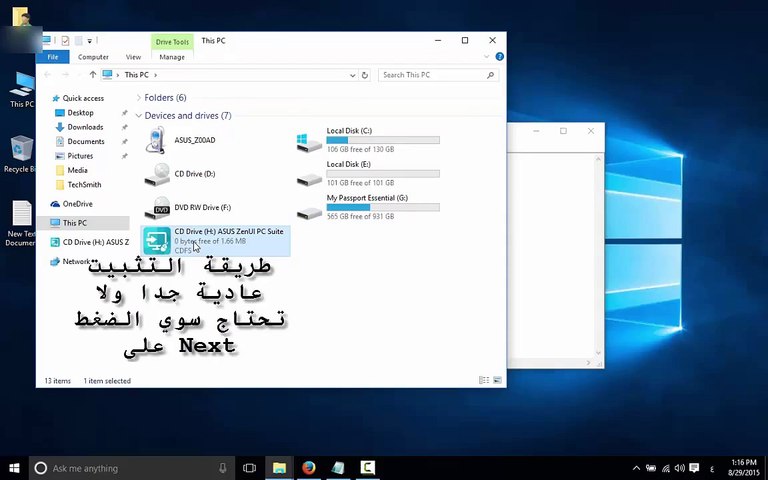Show hidden system tray icons
The width and height of the screenshot is (768, 480).
pos(636,468)
